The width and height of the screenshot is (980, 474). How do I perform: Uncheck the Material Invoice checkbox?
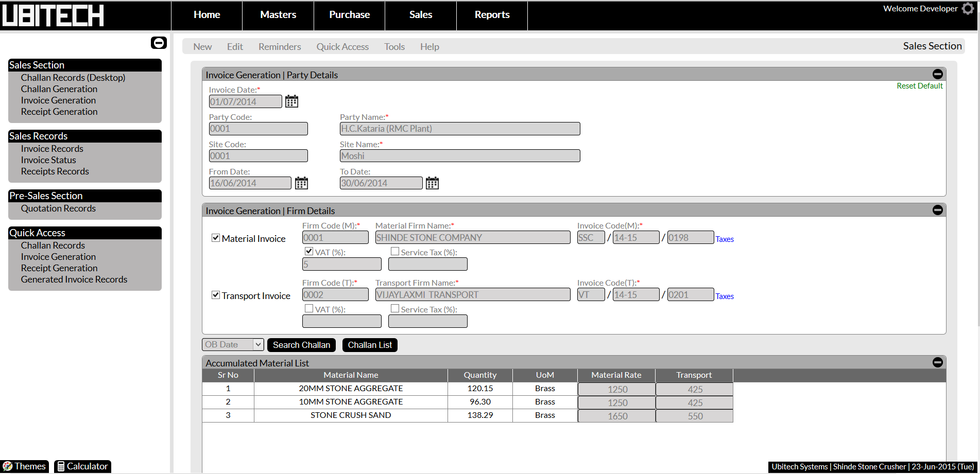tap(216, 238)
